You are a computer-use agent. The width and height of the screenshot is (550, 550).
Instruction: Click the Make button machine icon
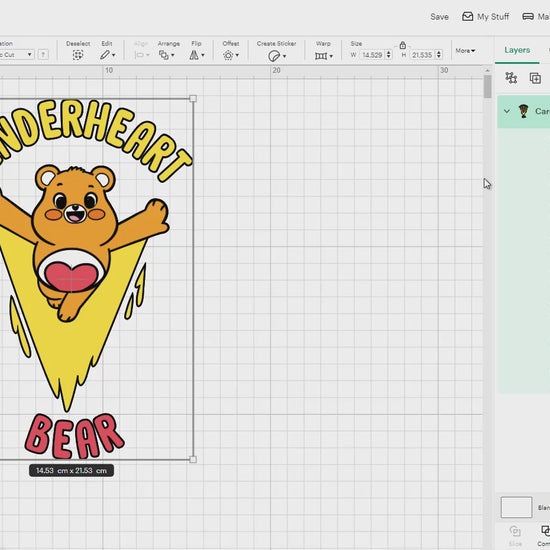[528, 16]
